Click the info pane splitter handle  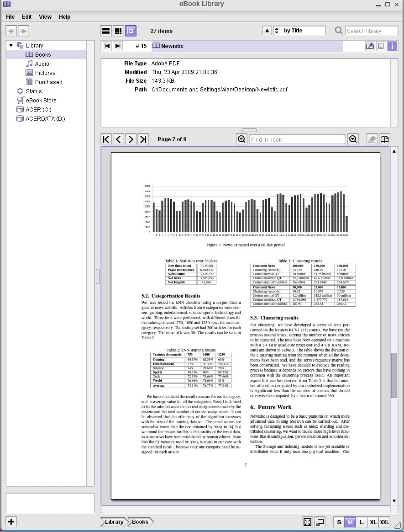pos(249,130)
